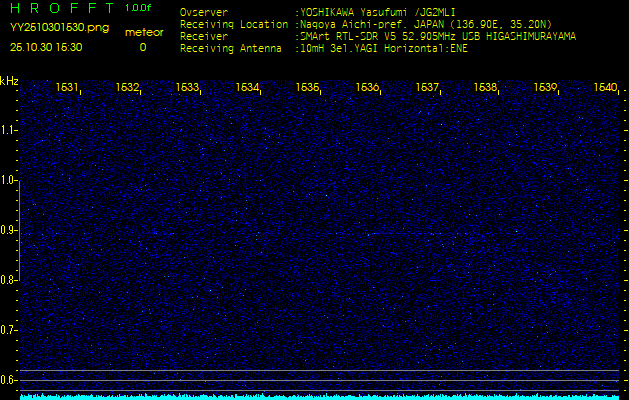This screenshot has width=629, height=400.
Task: Click the cyan signal level strip at bottom
Action: click(x=320, y=396)
